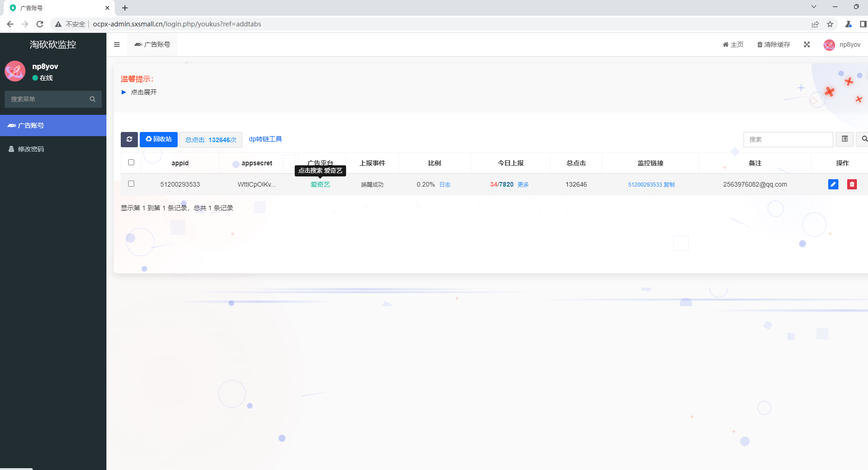Click the refresh table icon button
The width and height of the screenshot is (868, 470).
pyautogui.click(x=129, y=139)
